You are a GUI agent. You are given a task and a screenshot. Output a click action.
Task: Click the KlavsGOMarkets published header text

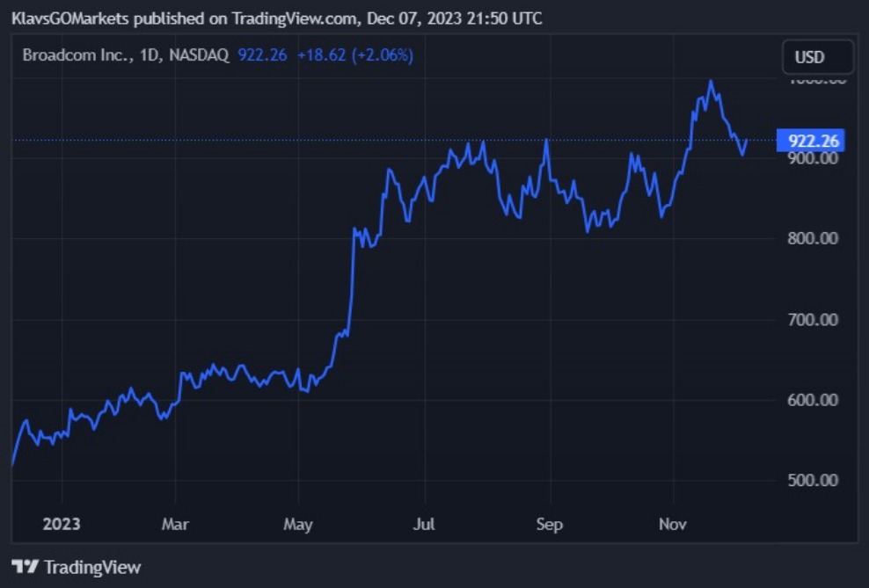click(x=276, y=18)
